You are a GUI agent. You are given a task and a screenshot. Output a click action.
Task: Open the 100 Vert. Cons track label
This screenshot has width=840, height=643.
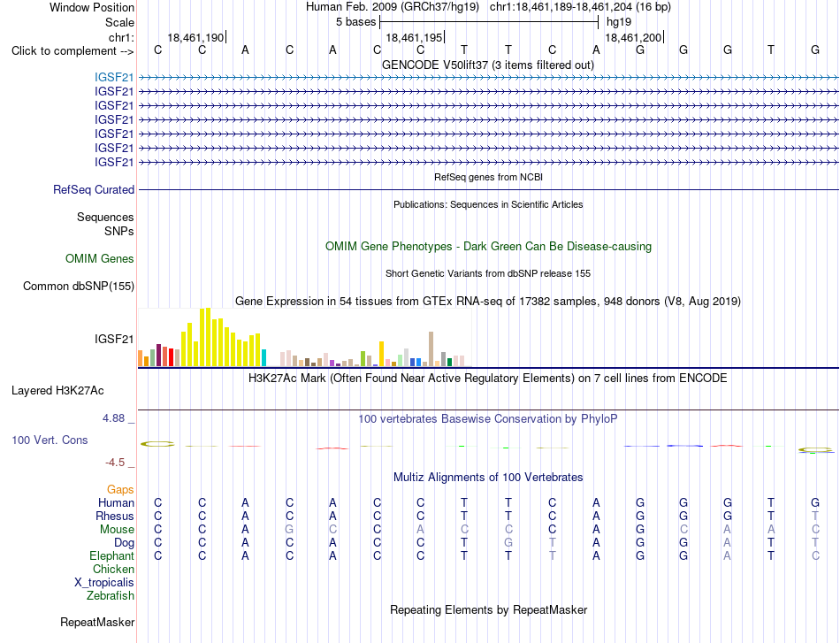pyautogui.click(x=50, y=440)
